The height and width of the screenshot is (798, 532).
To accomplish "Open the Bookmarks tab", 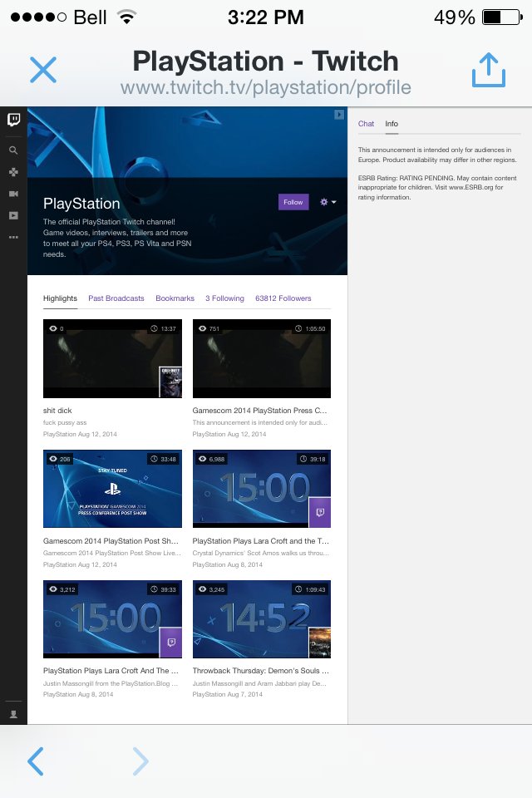I will click(x=175, y=298).
